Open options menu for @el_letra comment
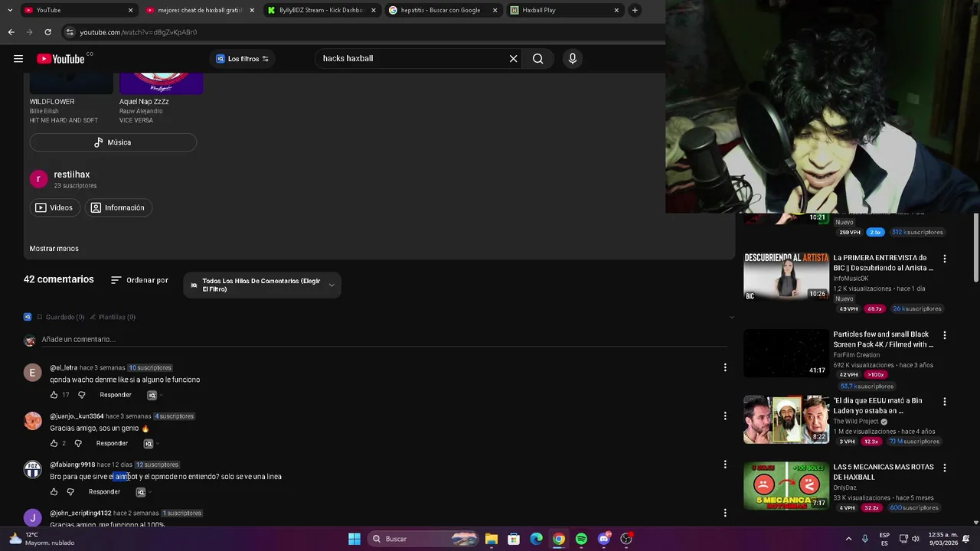 click(x=725, y=368)
